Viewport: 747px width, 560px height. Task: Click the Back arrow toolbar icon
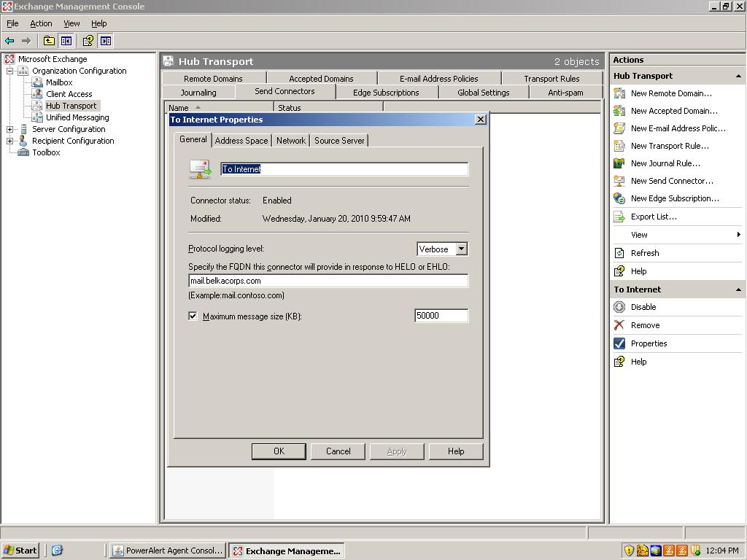coord(9,41)
